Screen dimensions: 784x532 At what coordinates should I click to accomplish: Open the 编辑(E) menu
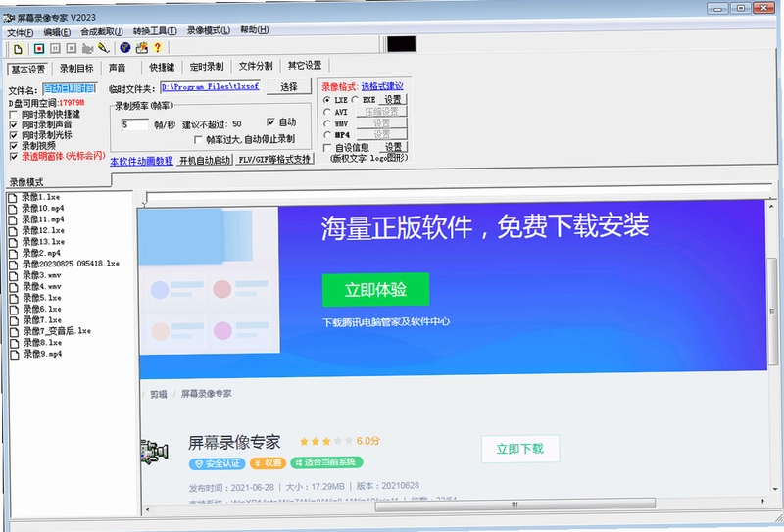pyautogui.click(x=57, y=32)
